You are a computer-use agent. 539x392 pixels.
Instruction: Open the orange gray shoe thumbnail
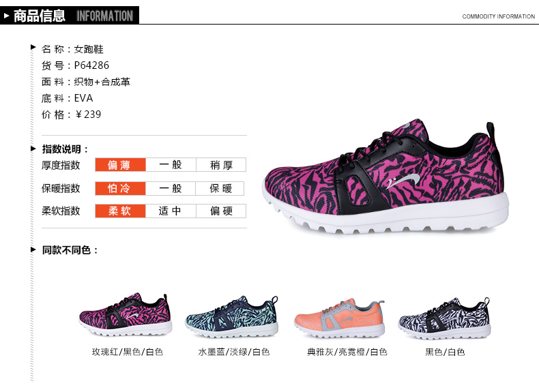pyautogui.click(x=340, y=318)
